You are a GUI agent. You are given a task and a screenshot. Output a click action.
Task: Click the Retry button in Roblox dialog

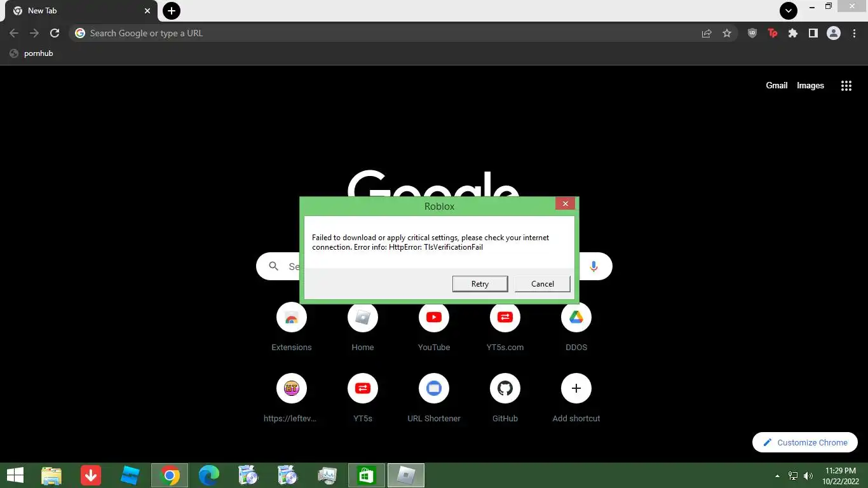click(480, 284)
